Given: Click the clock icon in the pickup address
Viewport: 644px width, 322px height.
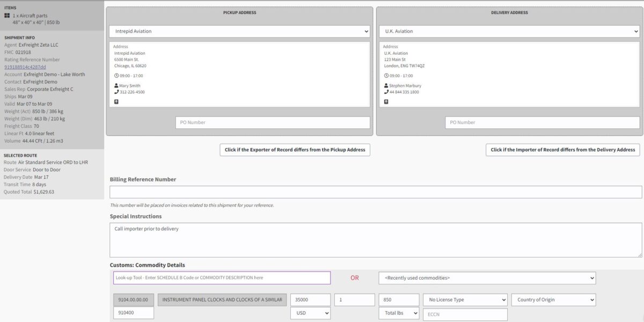Looking at the screenshot, I should pyautogui.click(x=116, y=76).
